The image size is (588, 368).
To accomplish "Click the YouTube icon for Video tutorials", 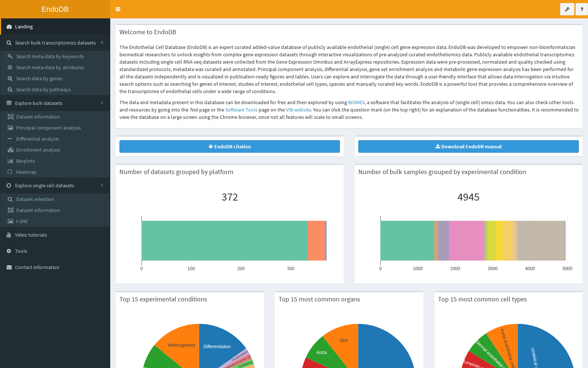I will point(9,235).
